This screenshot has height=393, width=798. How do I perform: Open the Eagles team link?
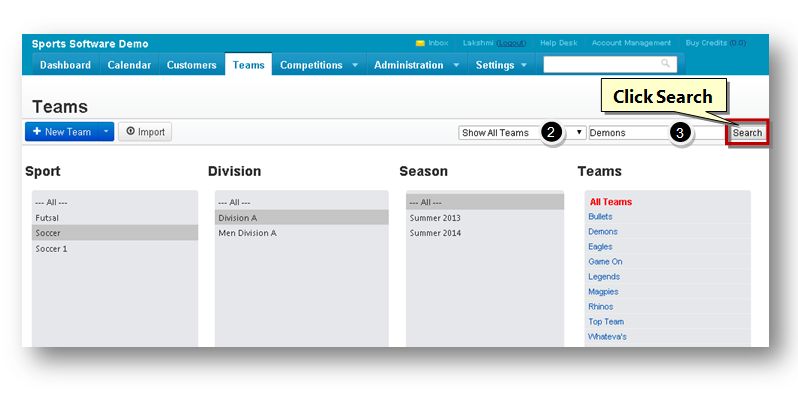coord(600,246)
